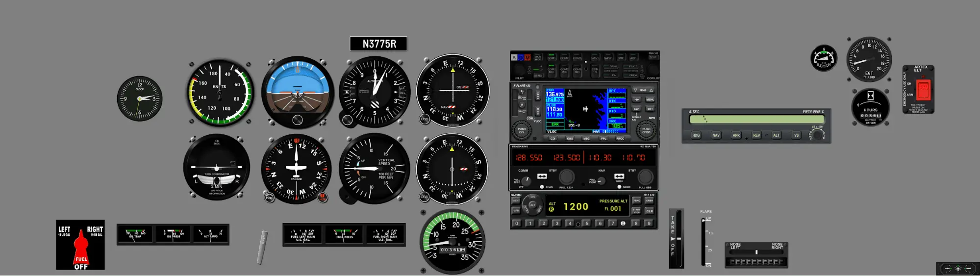Click the airspeed indicator gauge
This screenshot has width=980, height=276.
coord(220,92)
